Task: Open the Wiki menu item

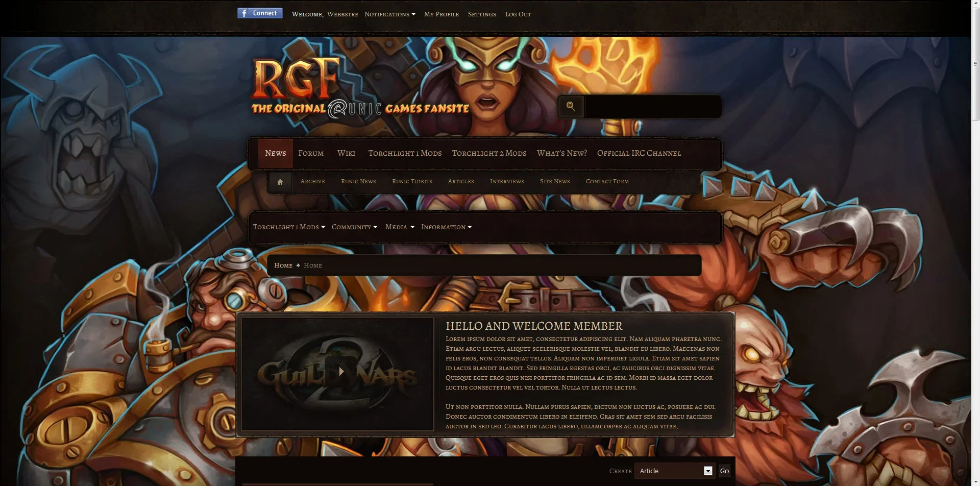Action: [x=346, y=153]
